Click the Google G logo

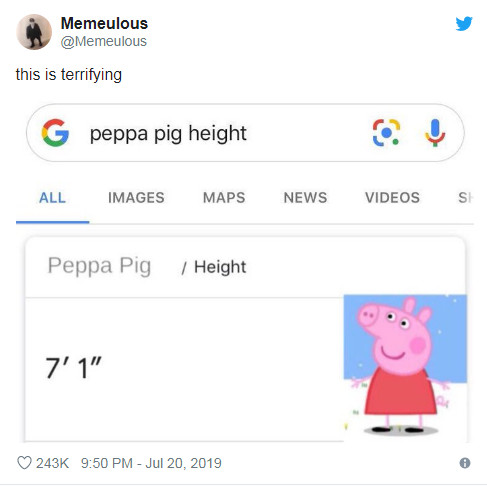[x=55, y=133]
